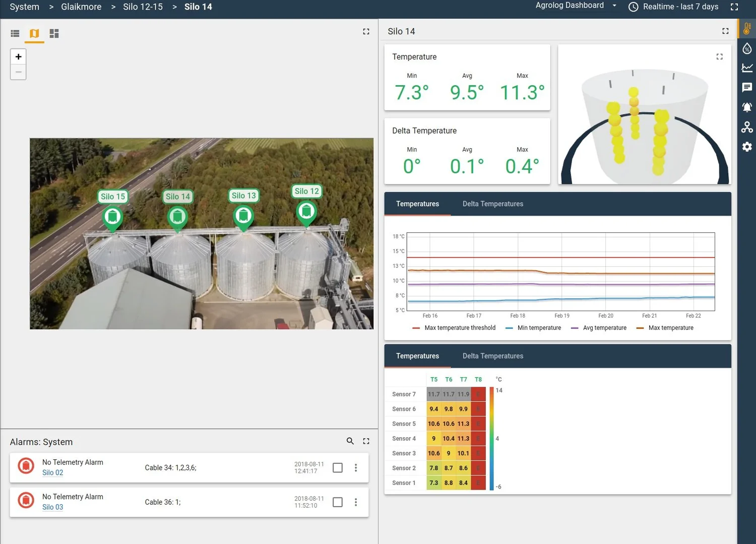The height and width of the screenshot is (544, 756).
Task: Select the humidity icon in right sidebar
Action: [746, 48]
